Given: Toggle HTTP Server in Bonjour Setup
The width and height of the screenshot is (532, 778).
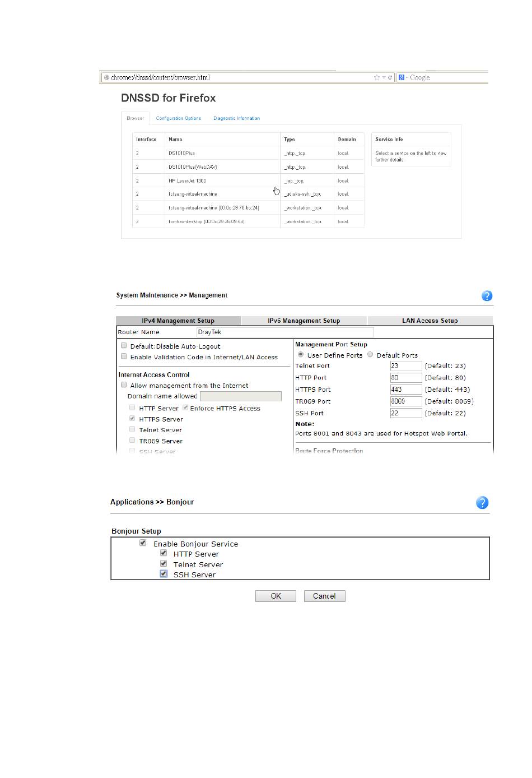Looking at the screenshot, I should pos(164,553).
